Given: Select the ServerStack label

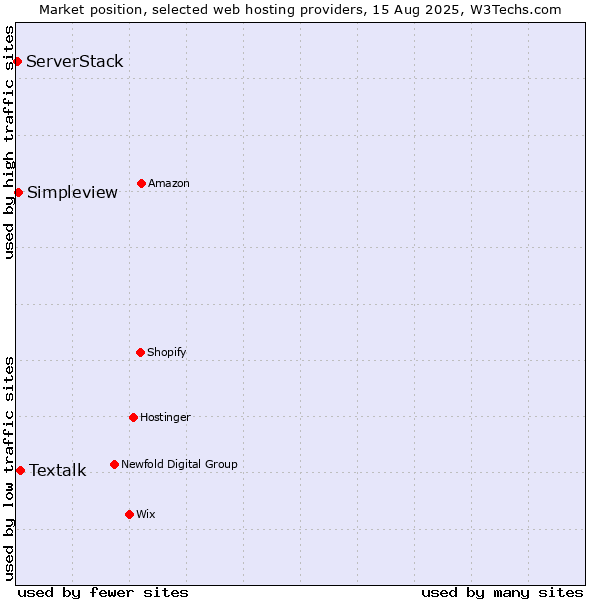Looking at the screenshot, I should [x=75, y=61].
